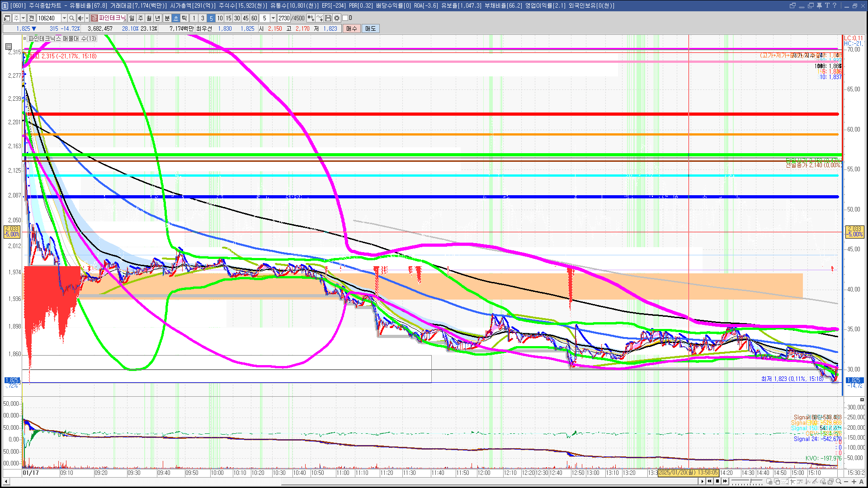Switch to the 일 (daily) chart tab
The width and height of the screenshot is (868, 488).
pos(132,18)
